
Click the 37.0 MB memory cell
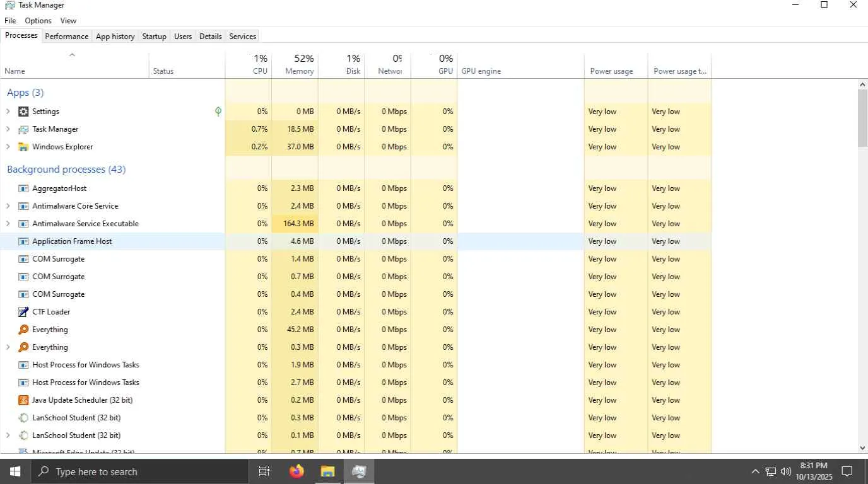pyautogui.click(x=295, y=147)
